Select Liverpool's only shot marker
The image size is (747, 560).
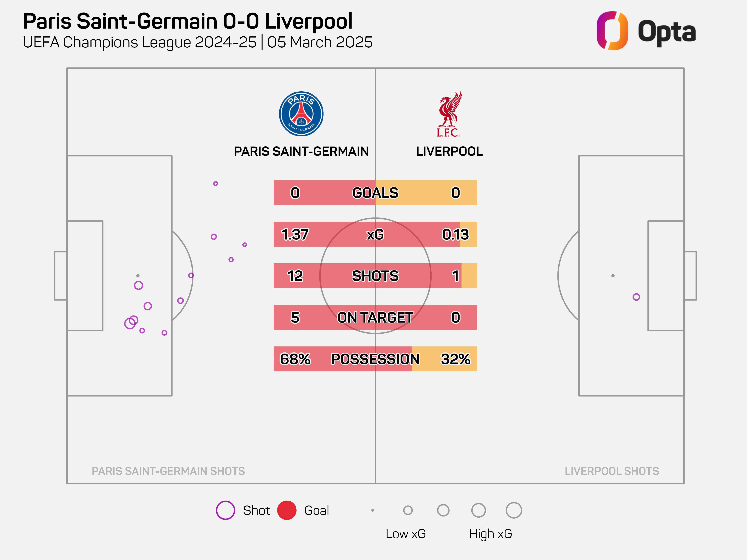636,297
